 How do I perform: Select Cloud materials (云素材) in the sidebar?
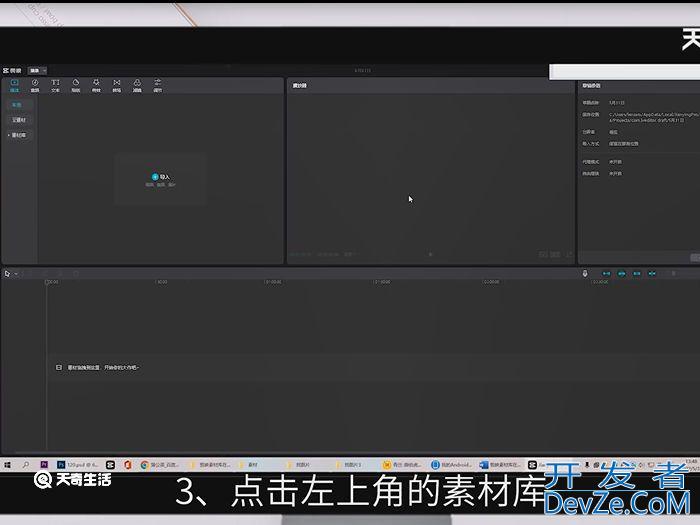[x=19, y=120]
